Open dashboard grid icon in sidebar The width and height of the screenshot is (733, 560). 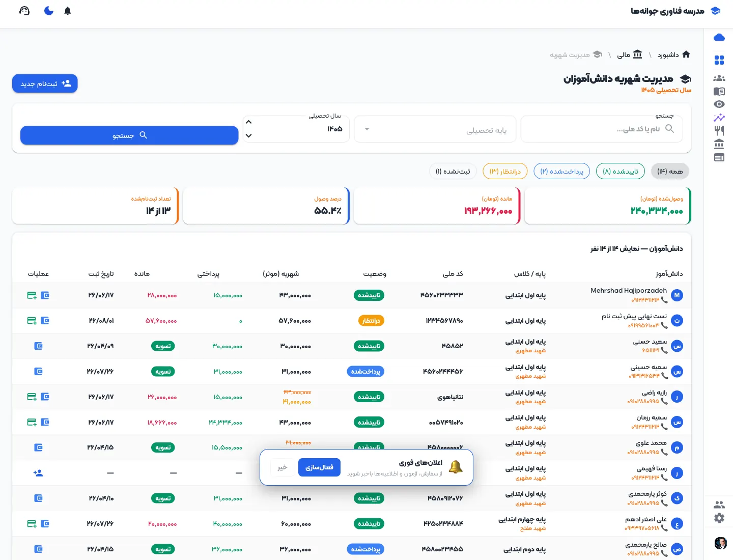719,60
